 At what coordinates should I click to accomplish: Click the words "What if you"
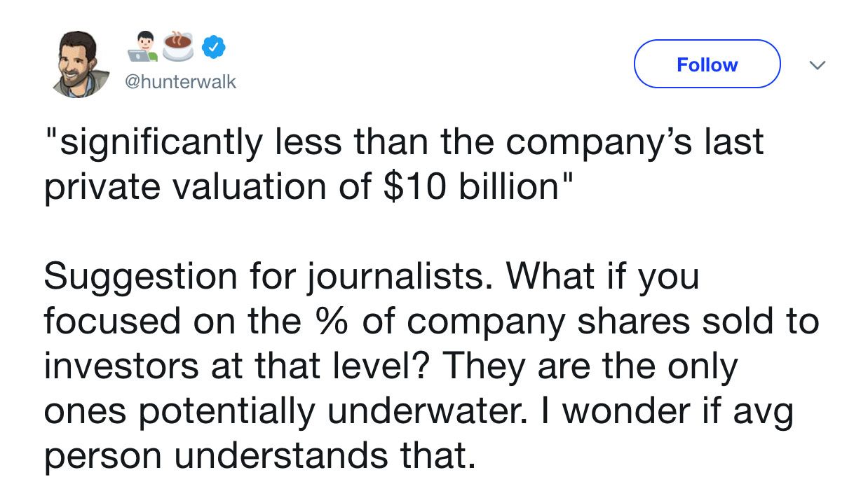[604, 278]
